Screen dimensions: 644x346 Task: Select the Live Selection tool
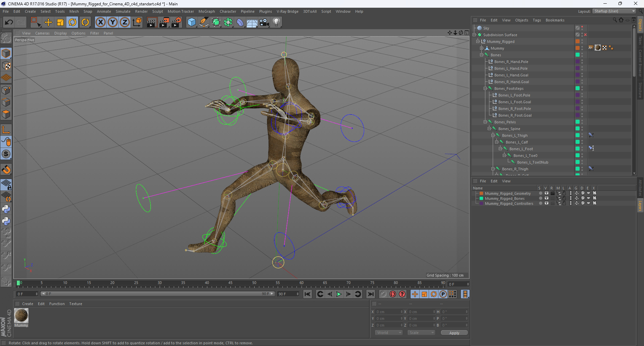click(x=36, y=22)
